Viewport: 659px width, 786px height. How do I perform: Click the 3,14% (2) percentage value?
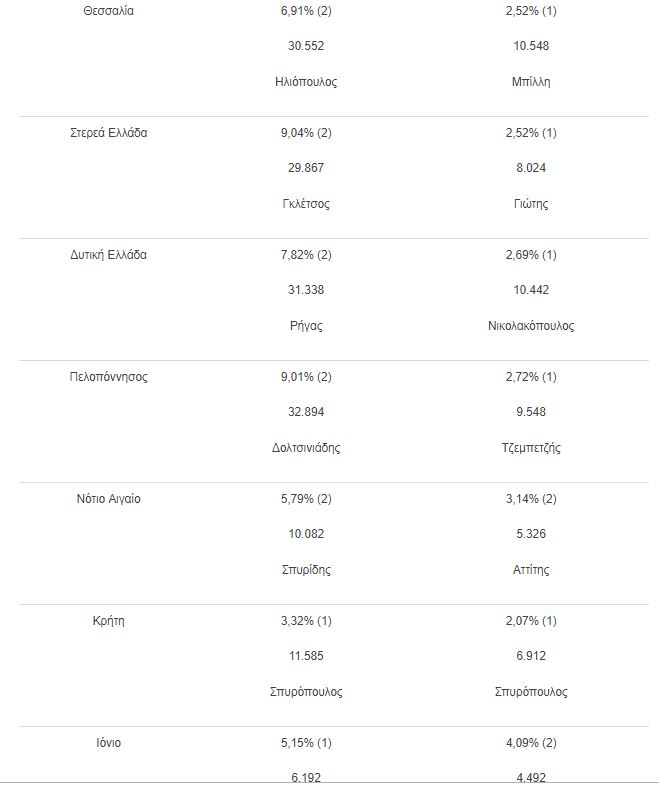point(530,499)
